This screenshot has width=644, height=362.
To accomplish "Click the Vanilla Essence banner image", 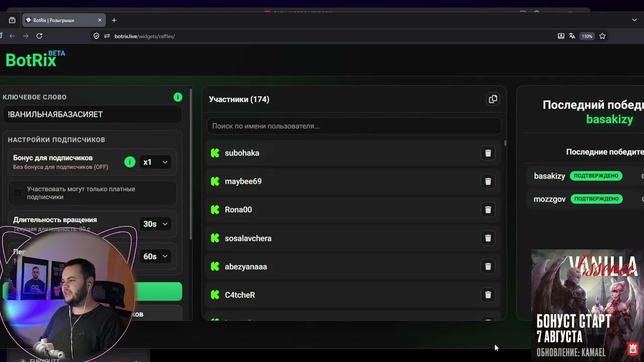I will [x=587, y=304].
